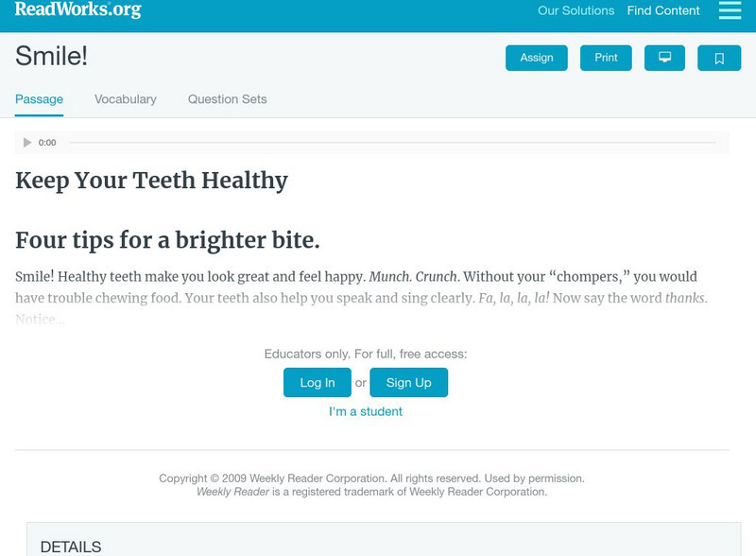
Task: Click the "Keep Your Teeth Healthy" heading
Action: (x=151, y=181)
